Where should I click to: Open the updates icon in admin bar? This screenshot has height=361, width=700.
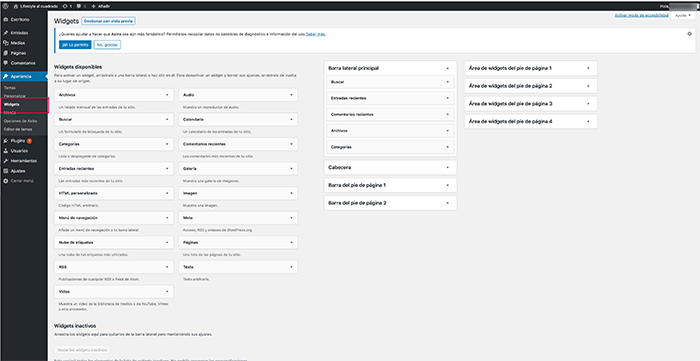(x=66, y=6)
